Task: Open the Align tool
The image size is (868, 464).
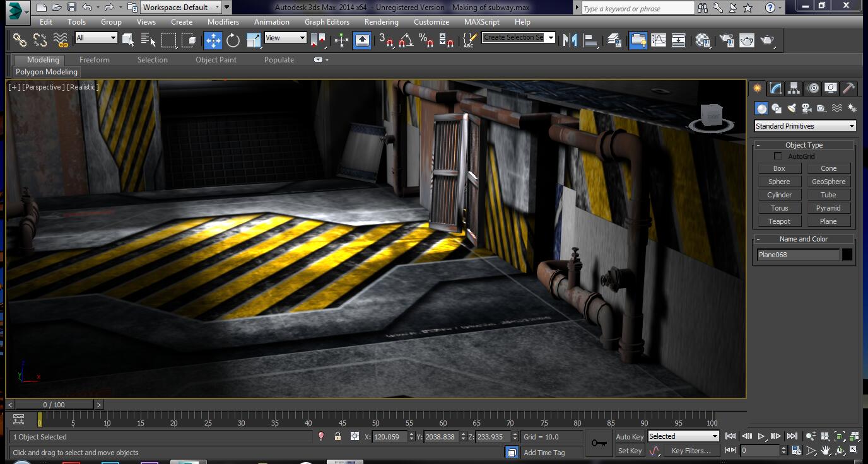Action: point(591,40)
